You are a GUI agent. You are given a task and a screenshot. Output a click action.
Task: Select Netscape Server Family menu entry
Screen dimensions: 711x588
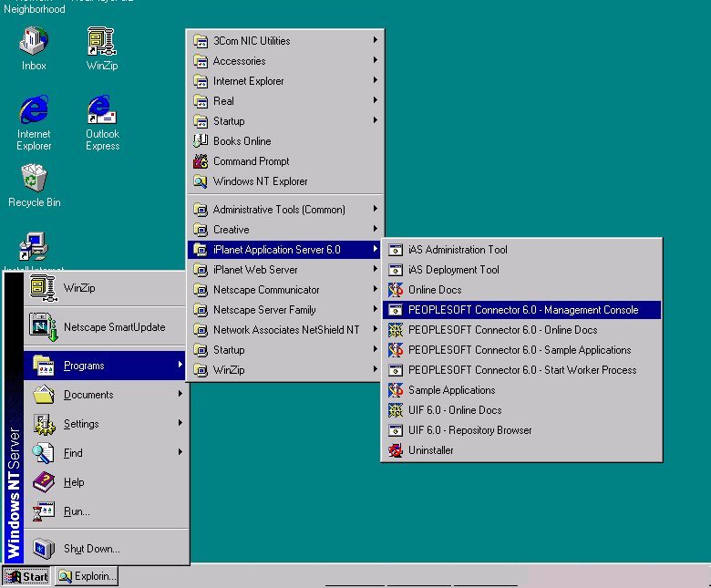284,310
